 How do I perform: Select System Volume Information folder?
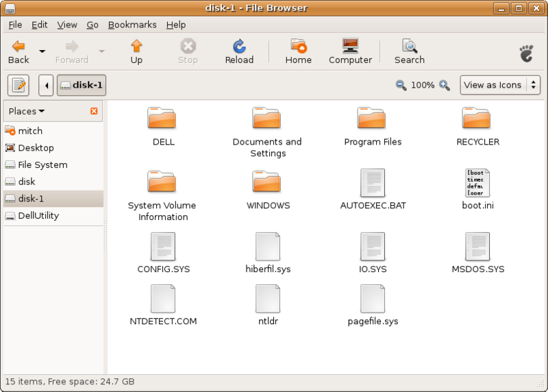click(162, 182)
